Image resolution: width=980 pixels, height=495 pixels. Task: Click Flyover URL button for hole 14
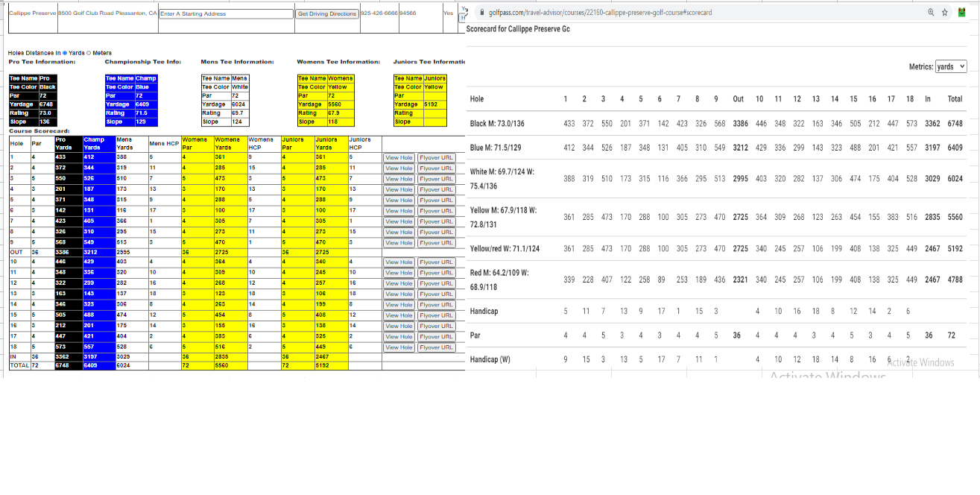(435, 305)
